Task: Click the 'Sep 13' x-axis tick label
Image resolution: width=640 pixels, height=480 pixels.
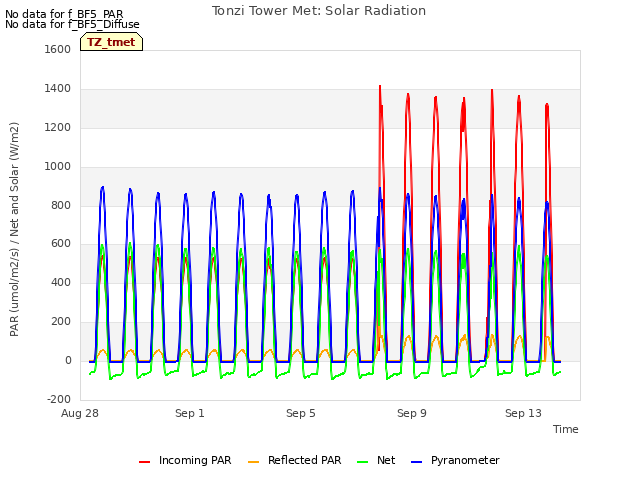Action: coord(523,413)
